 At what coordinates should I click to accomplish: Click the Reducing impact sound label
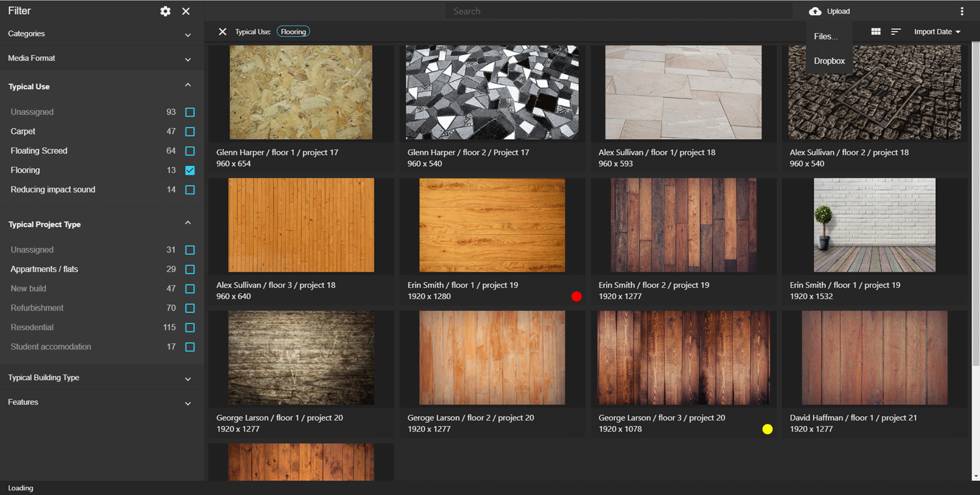tap(53, 189)
